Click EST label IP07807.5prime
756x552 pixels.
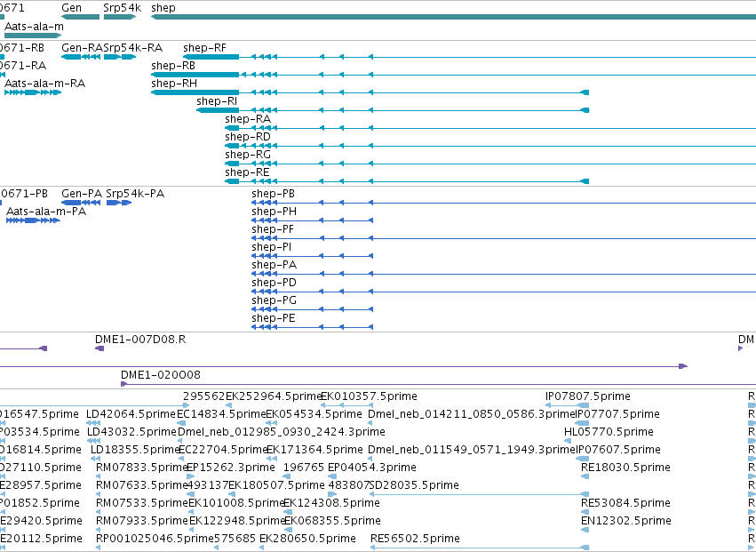[588, 396]
